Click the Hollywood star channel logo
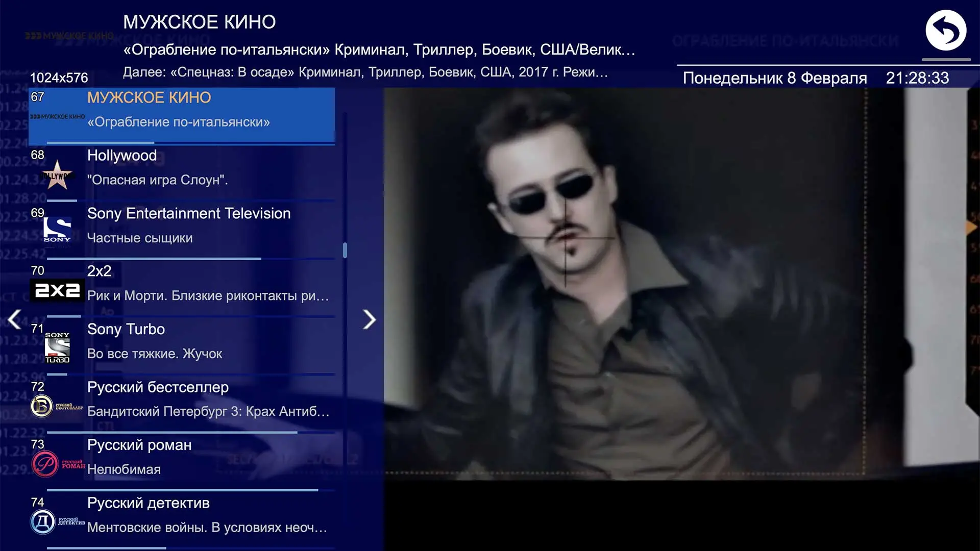Screen dimensions: 980x551 (57, 176)
